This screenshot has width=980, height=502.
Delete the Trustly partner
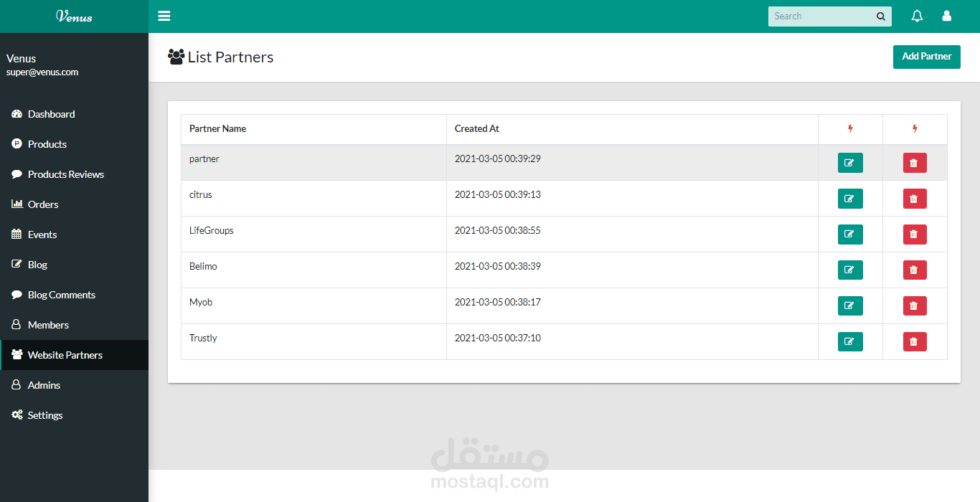pyautogui.click(x=915, y=342)
